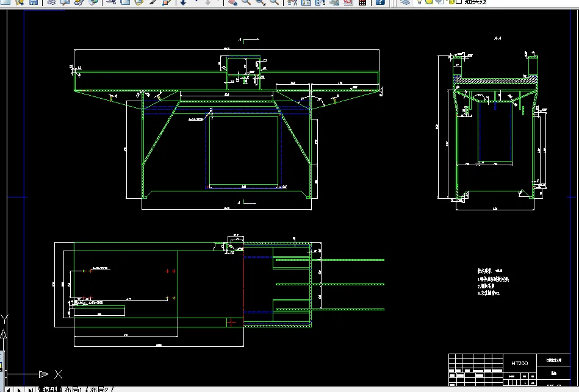Click the Undo arrow icon
The image size is (579, 392).
(183, 2)
